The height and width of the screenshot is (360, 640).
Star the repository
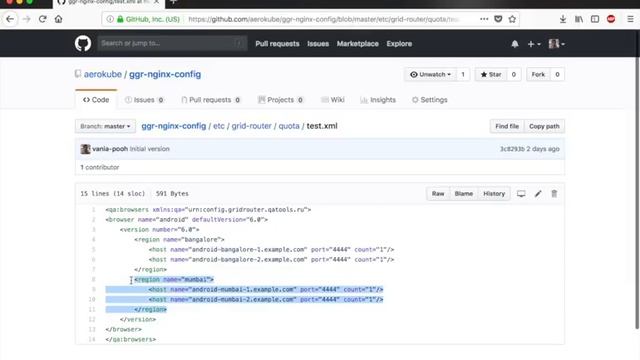point(491,74)
